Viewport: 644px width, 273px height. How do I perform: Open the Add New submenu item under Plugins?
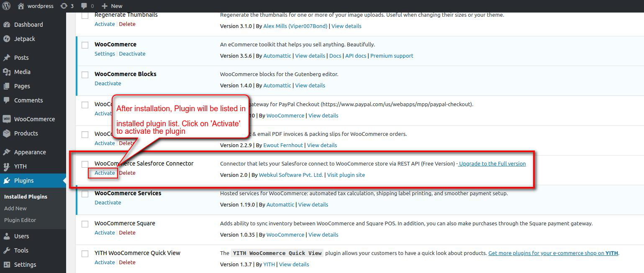(x=15, y=208)
